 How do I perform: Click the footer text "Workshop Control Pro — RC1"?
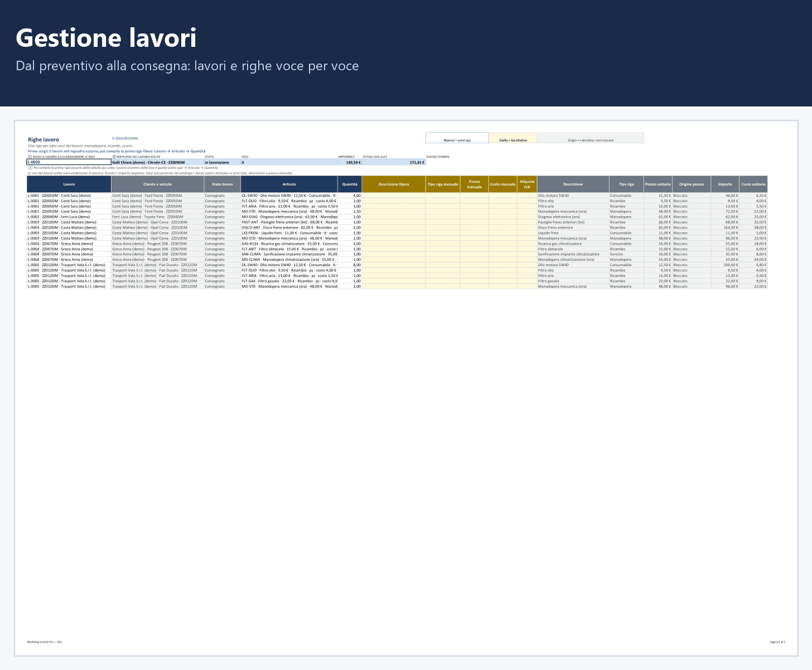(45, 642)
